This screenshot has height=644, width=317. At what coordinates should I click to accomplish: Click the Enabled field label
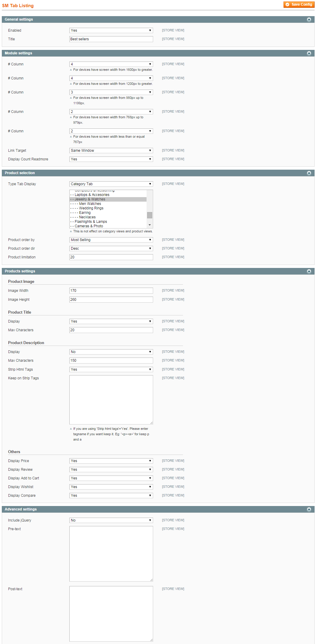[15, 30]
